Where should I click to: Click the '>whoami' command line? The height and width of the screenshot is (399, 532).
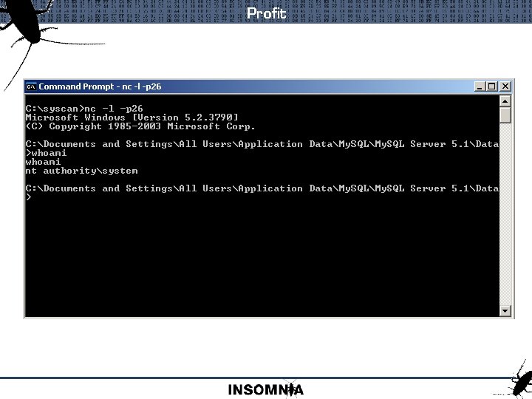click(46, 153)
